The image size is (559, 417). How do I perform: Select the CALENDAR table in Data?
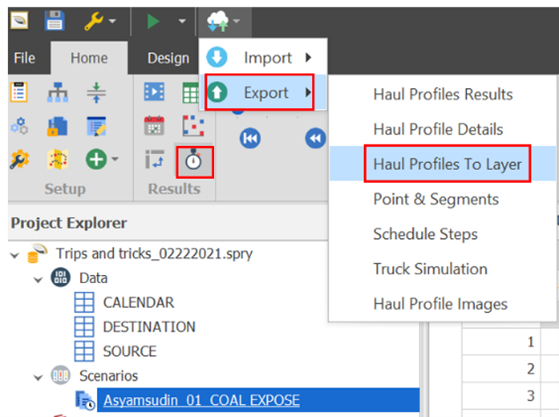click(138, 303)
